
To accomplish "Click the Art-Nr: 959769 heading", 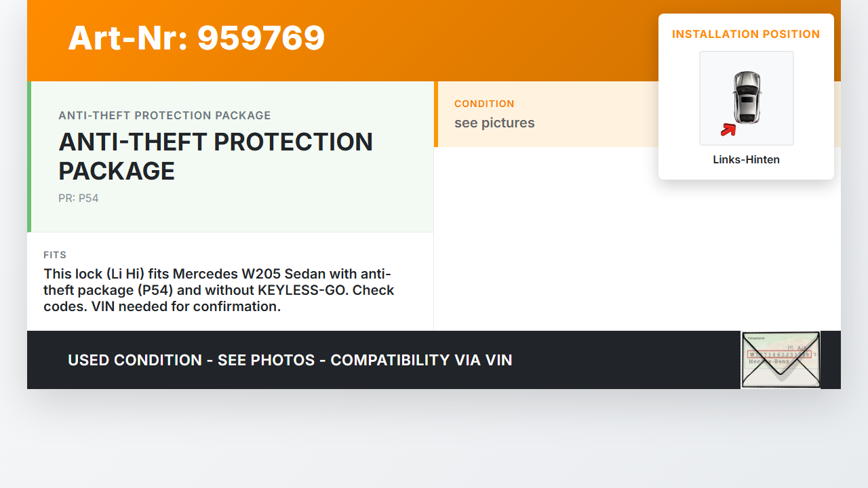I will point(197,38).
